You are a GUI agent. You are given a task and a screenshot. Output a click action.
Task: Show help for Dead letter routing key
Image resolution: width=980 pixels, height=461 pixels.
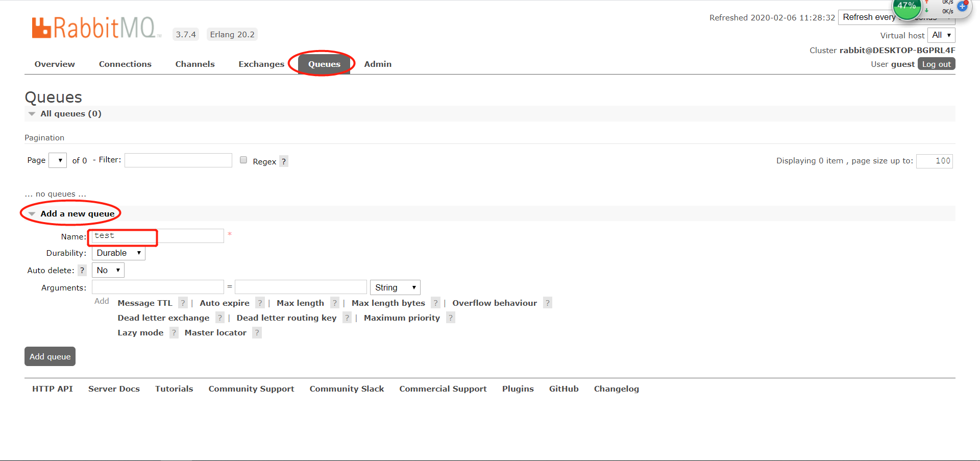[347, 318]
